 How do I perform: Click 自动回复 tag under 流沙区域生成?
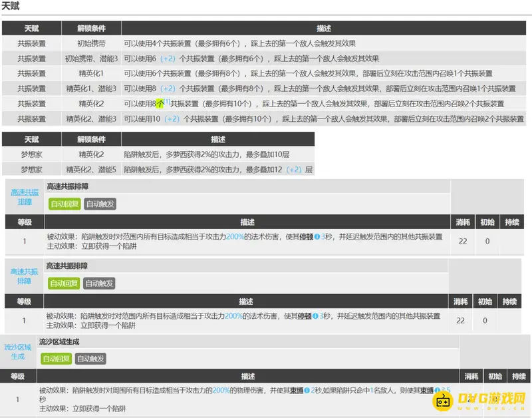click(57, 359)
